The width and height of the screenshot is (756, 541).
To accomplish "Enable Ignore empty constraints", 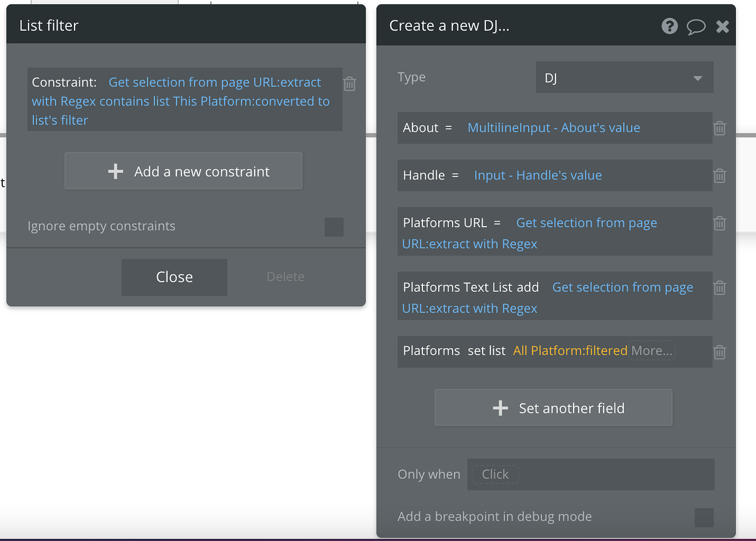I will point(334,227).
